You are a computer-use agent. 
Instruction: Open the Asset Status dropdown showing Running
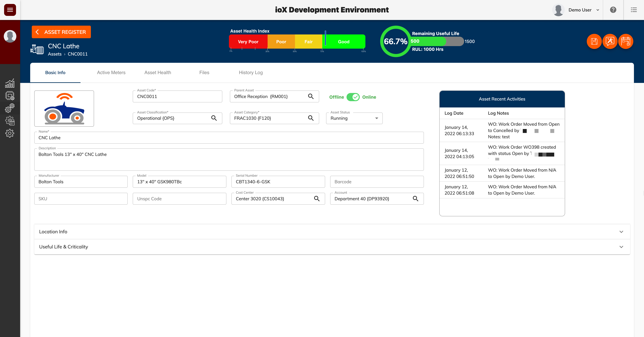pyautogui.click(x=376, y=118)
